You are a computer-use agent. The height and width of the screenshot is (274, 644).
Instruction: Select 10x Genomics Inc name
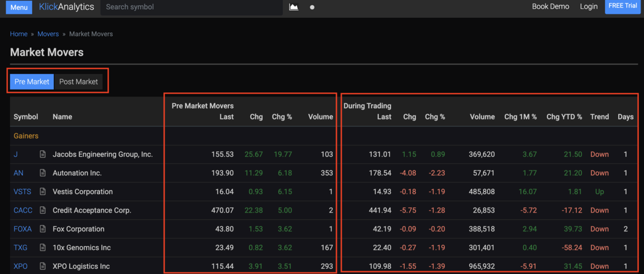point(81,248)
